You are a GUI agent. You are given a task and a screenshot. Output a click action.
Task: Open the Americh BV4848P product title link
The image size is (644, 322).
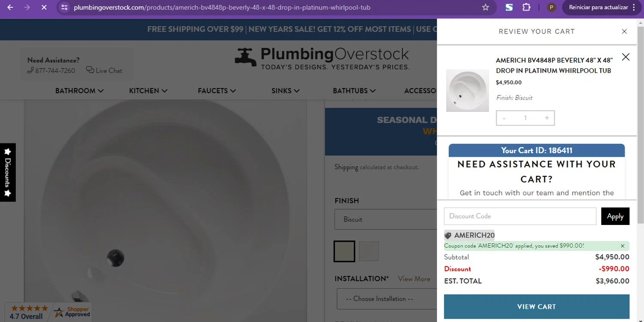point(554,65)
